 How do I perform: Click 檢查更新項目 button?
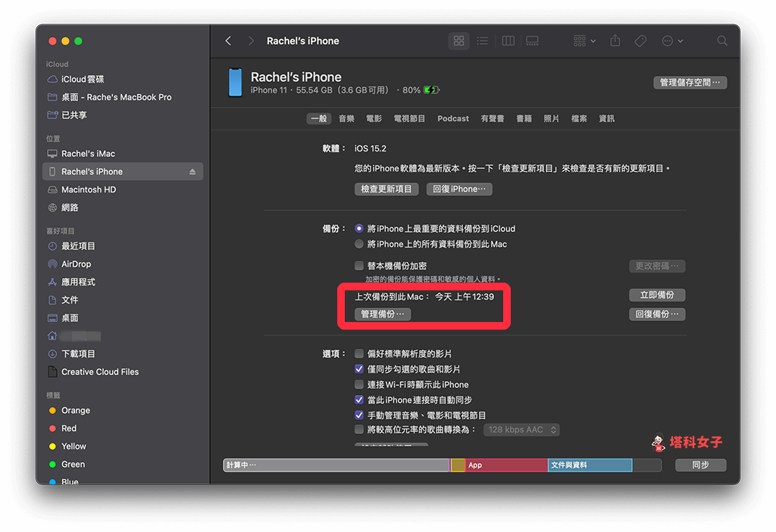pyautogui.click(x=386, y=189)
